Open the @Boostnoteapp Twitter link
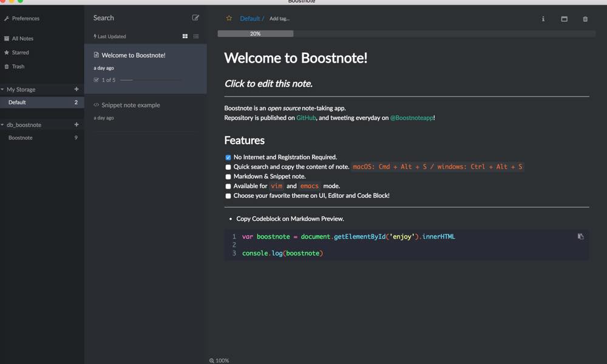The height and width of the screenshot is (364, 607). [x=412, y=118]
